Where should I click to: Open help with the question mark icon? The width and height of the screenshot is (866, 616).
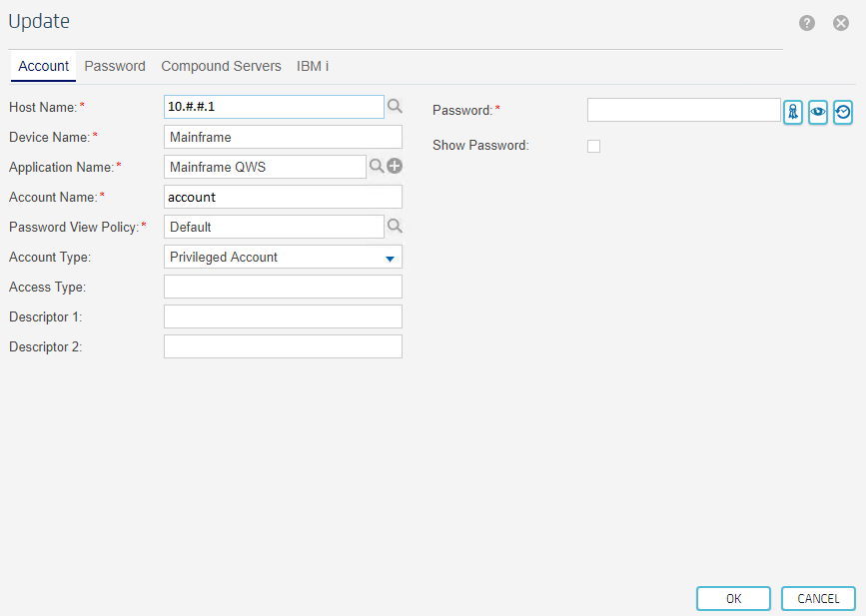807,23
